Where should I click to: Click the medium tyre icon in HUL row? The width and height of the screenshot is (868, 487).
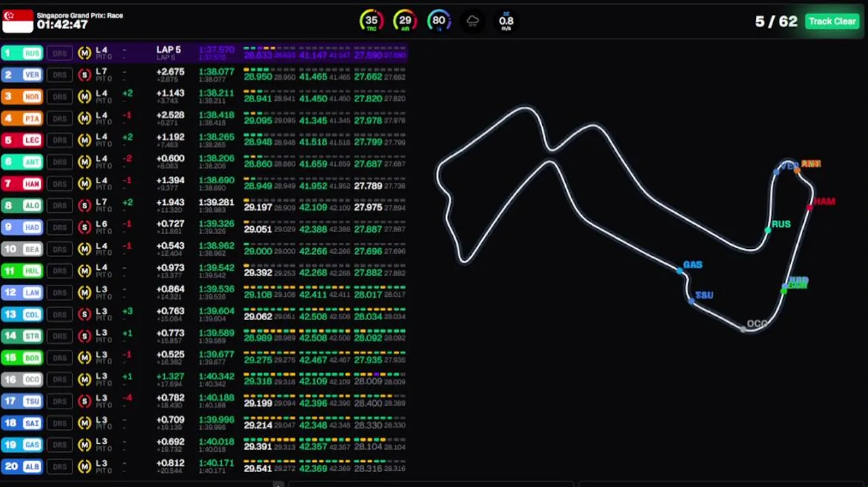(85, 271)
